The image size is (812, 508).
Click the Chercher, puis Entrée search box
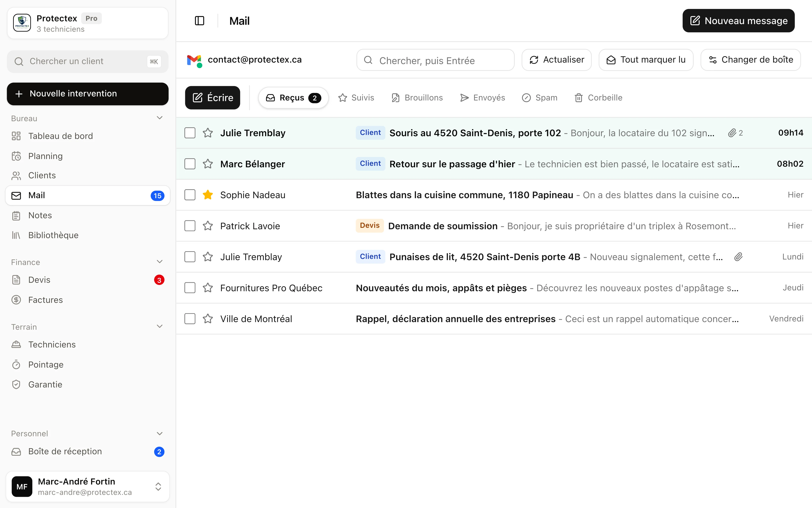[435, 60]
